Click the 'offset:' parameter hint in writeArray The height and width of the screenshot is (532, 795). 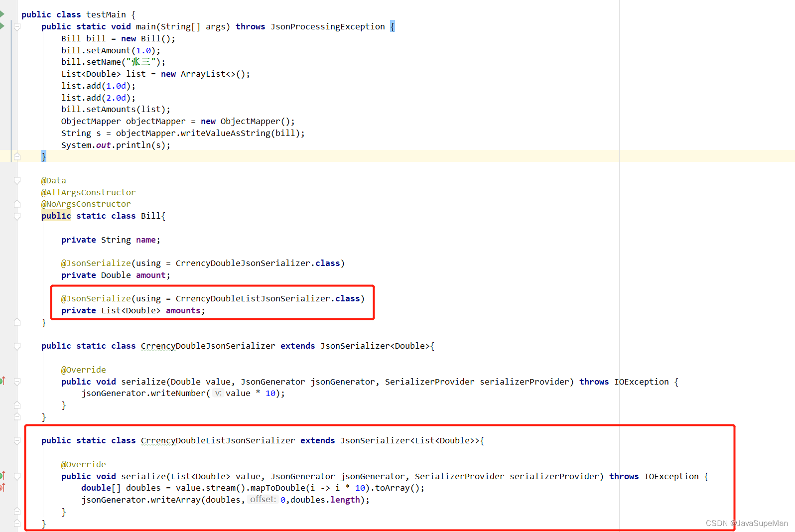pyautogui.click(x=263, y=500)
